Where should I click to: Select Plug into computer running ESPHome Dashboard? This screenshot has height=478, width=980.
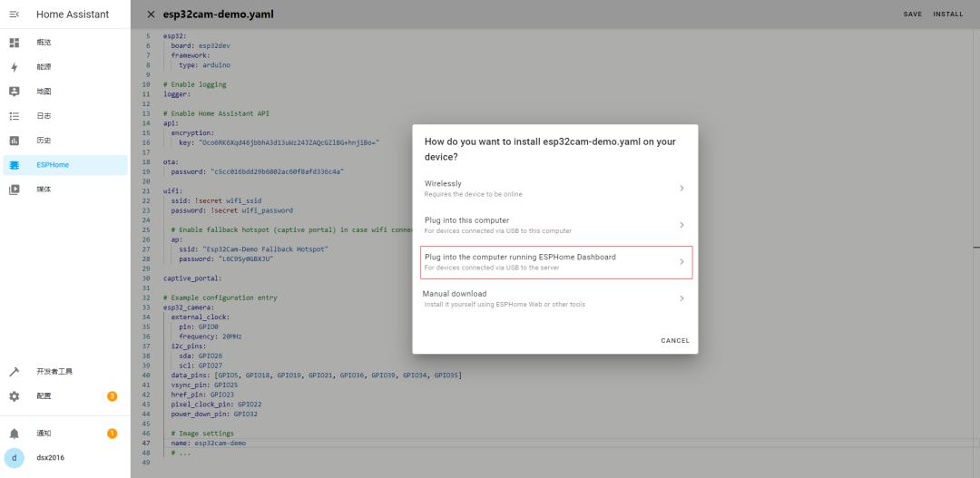555,262
